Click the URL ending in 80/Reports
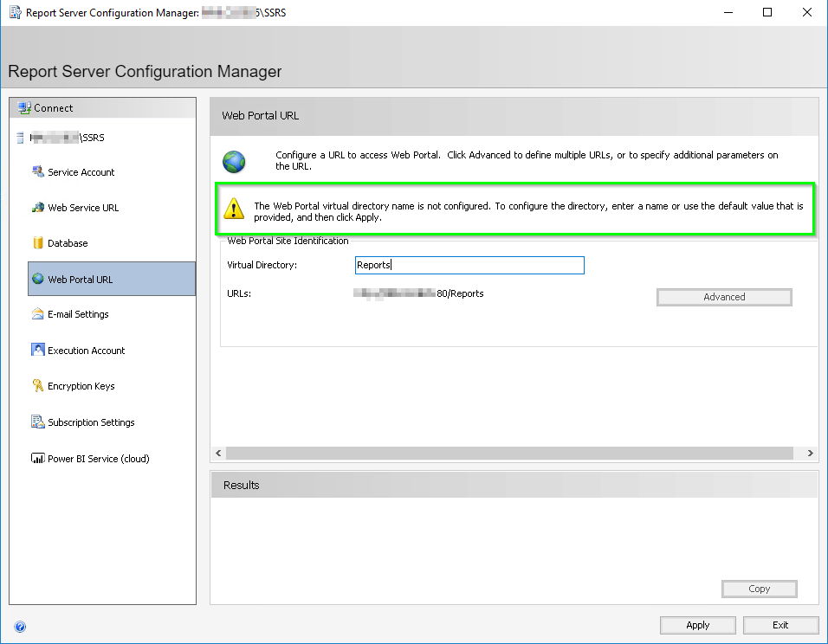The image size is (828, 644). 418,293
